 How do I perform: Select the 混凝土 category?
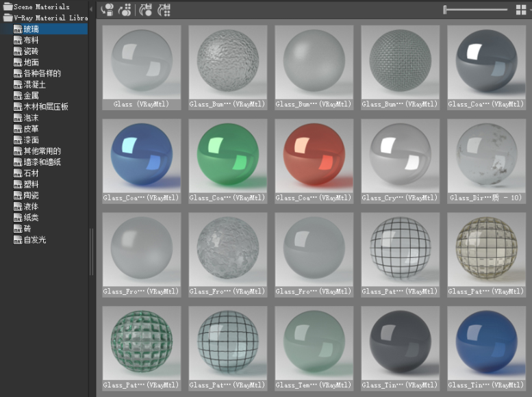coord(30,84)
